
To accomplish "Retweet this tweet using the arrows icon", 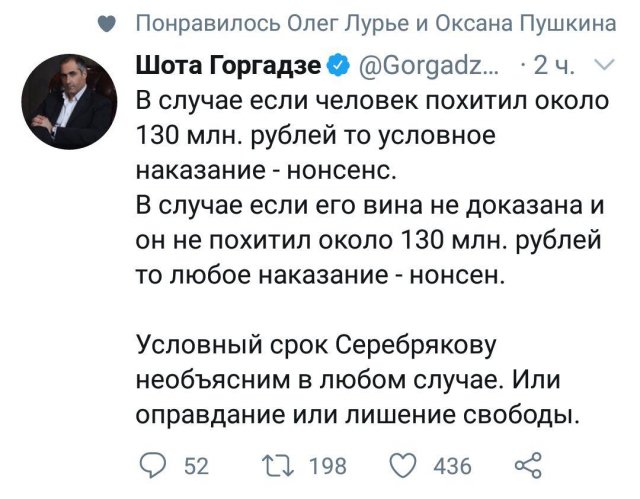I will tap(276, 464).
